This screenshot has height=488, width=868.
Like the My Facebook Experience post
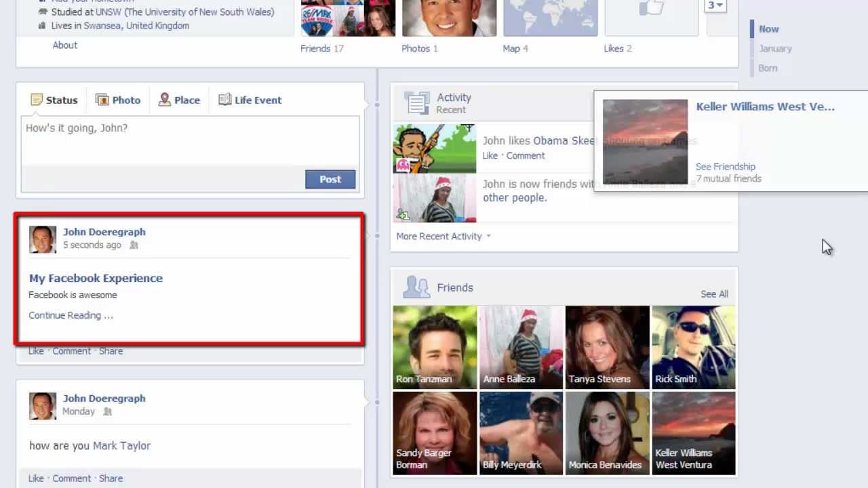click(x=36, y=351)
